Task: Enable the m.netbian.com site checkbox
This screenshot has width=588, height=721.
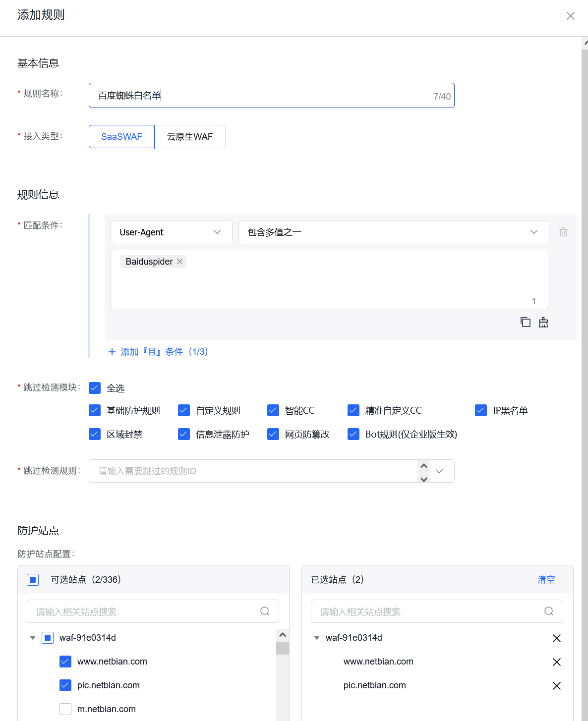Action: (x=65, y=709)
